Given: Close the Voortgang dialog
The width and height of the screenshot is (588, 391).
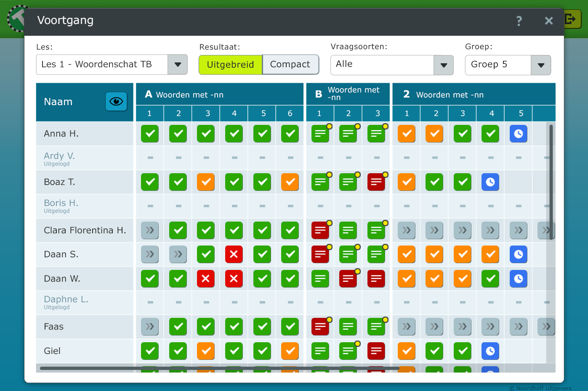Looking at the screenshot, I should pos(548,21).
